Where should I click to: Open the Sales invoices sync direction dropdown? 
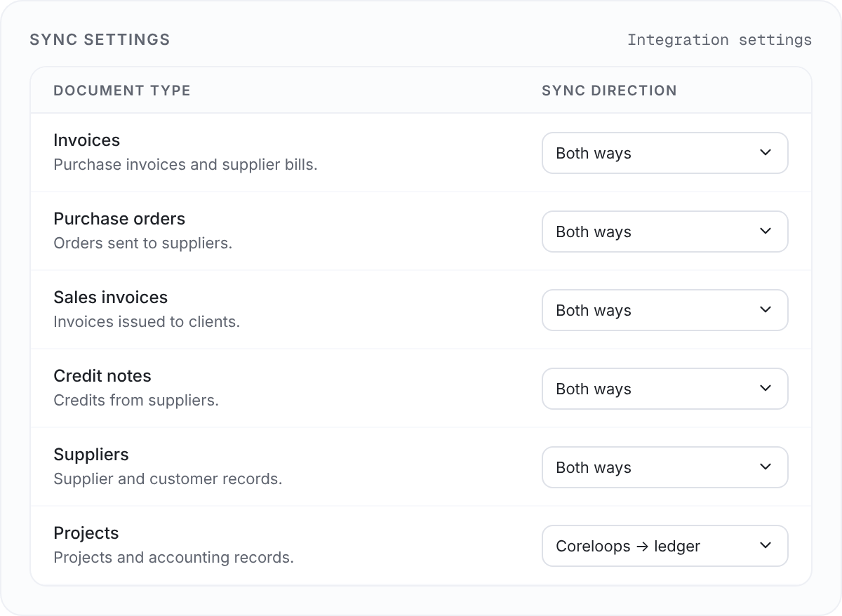[664, 310]
